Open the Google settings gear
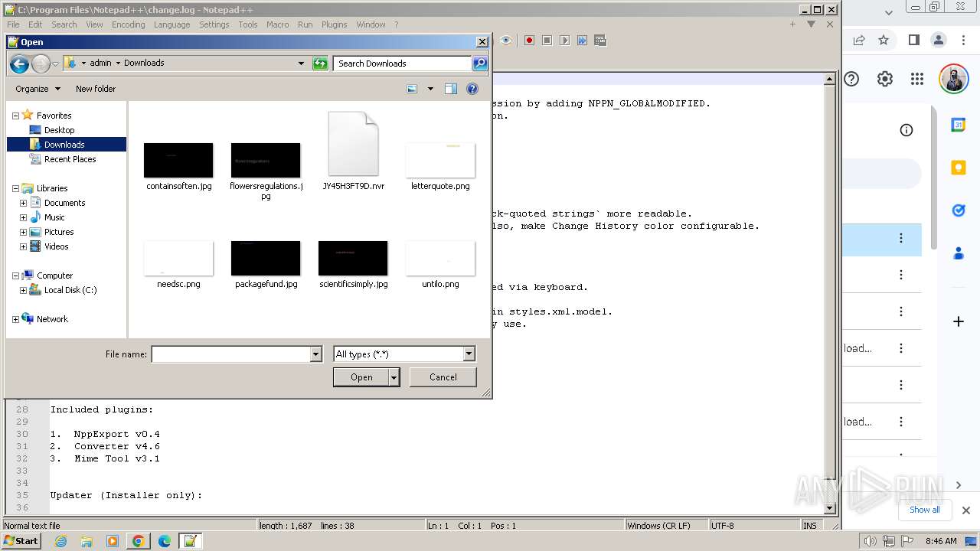 pos(885,79)
